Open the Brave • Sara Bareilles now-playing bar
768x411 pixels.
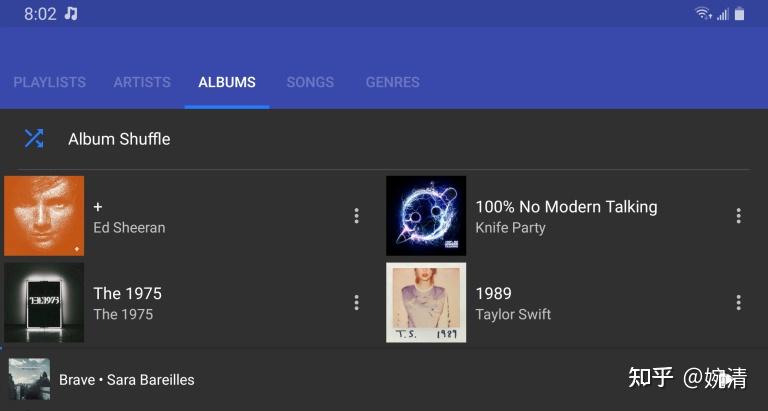click(x=384, y=380)
